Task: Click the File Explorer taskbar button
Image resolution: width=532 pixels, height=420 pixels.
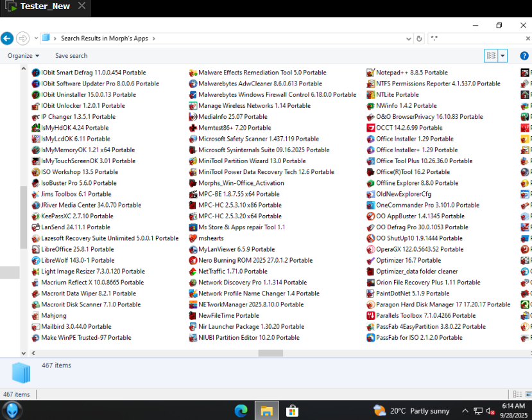Action: (267, 411)
